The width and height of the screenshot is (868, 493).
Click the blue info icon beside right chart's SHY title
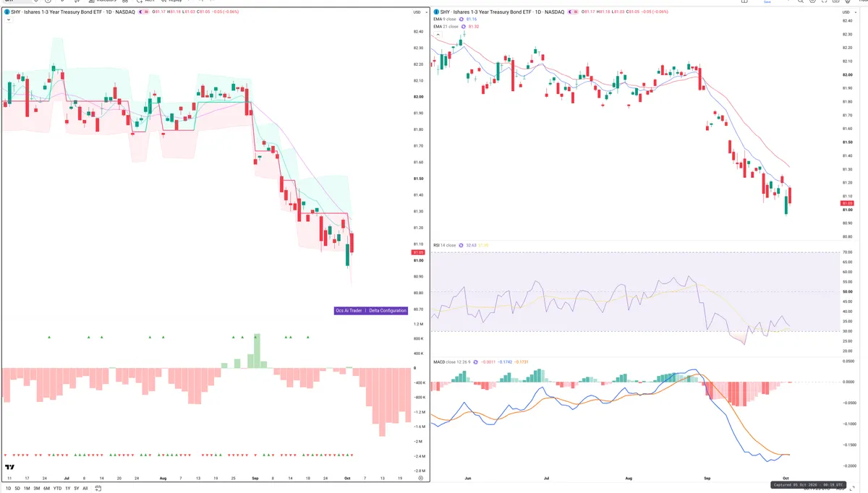[436, 12]
